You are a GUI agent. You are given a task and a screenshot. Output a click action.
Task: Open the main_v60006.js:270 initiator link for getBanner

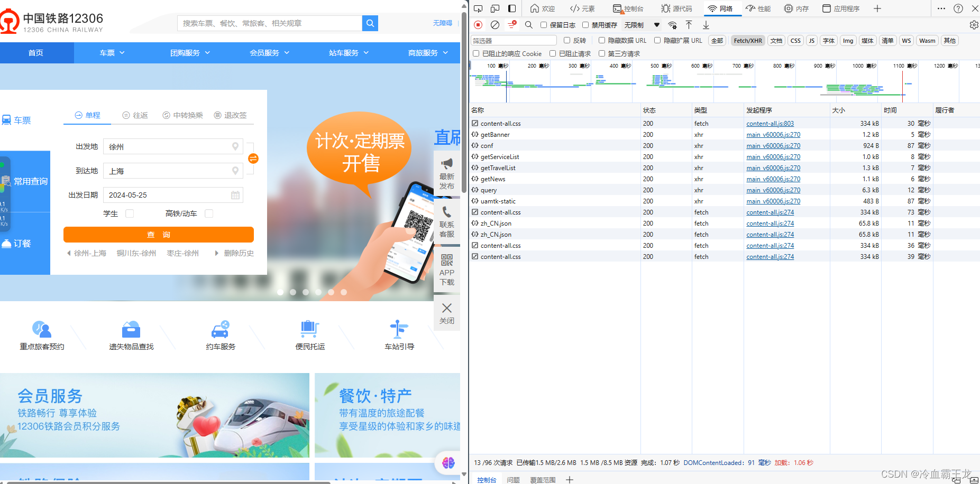pos(773,135)
